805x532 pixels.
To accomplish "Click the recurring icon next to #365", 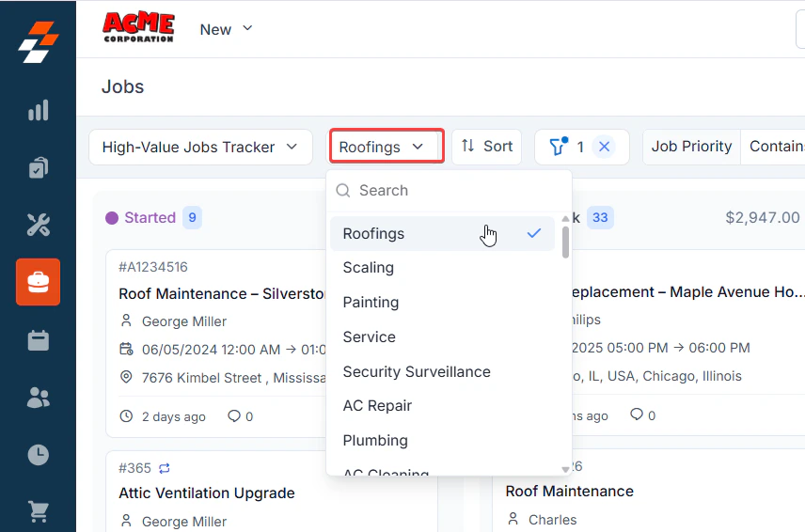I will click(x=165, y=468).
